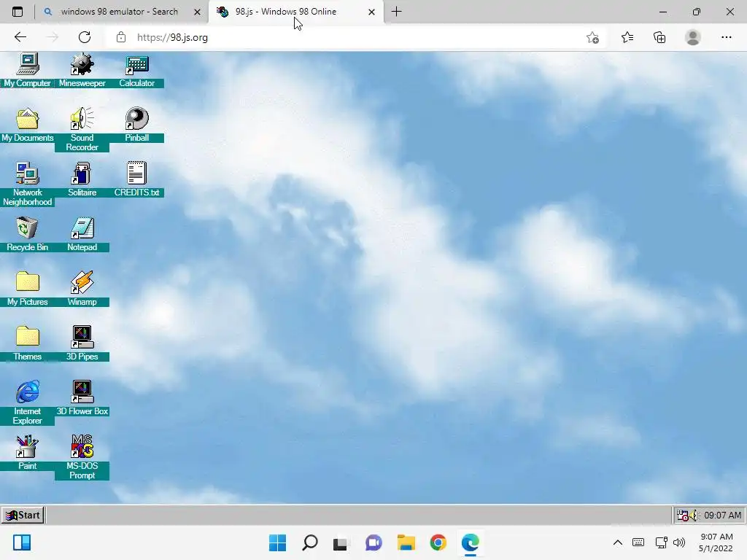This screenshot has width=747, height=560.
Task: Refresh the 98.js.org page
Action: pos(85,37)
